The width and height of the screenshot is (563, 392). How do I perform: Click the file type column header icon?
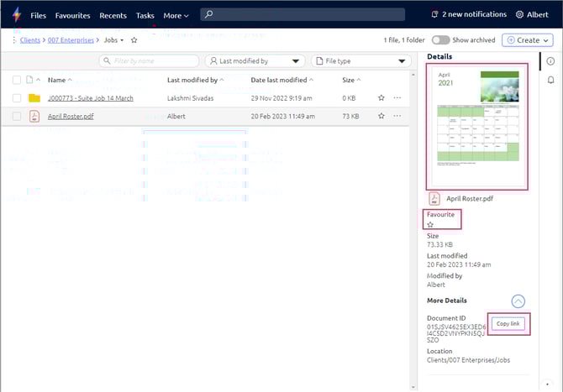tap(29, 80)
